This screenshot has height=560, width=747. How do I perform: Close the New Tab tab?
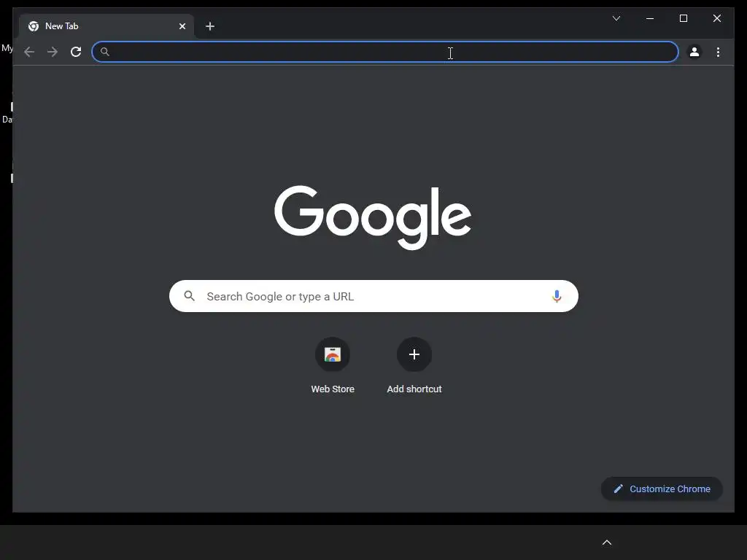pyautogui.click(x=182, y=26)
